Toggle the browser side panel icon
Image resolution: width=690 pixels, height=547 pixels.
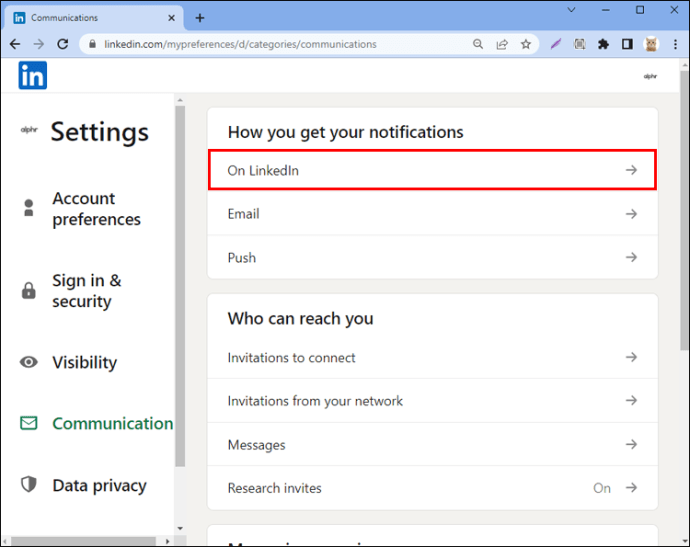(627, 44)
